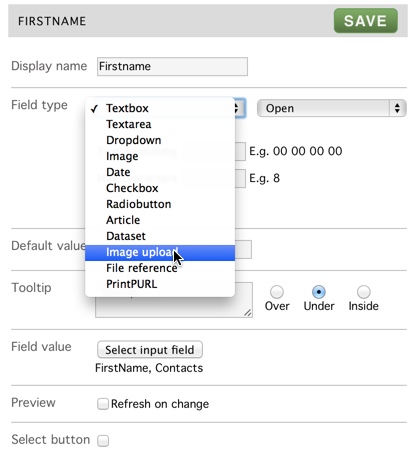Choose Date from the field type list
Image resolution: width=419 pixels, height=460 pixels.
click(160, 172)
